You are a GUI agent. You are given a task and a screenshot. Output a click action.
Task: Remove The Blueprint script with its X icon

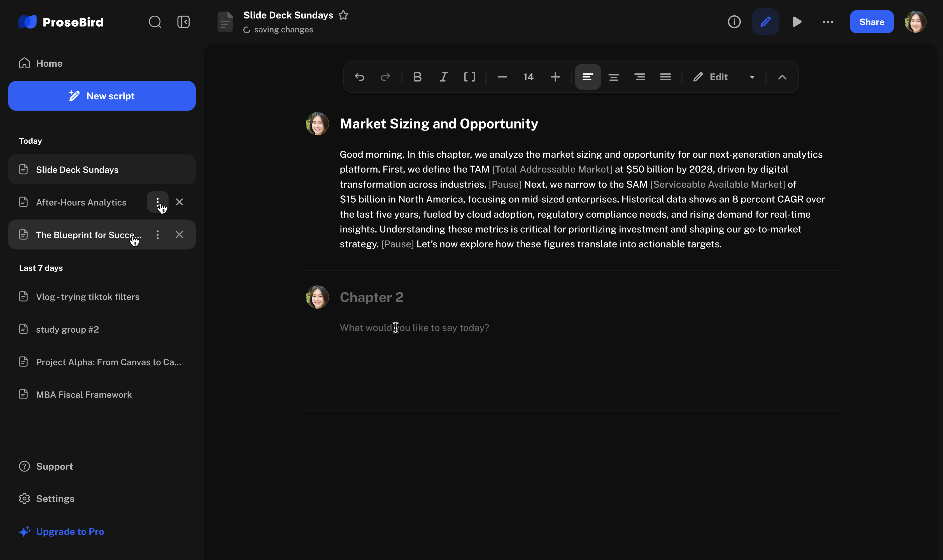tap(180, 235)
